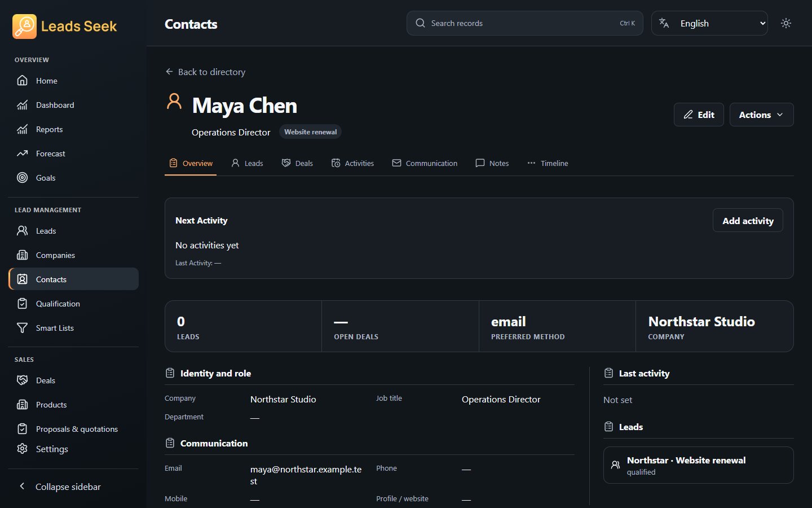812x508 pixels.
Task: Collapse sidebar using the chevron
Action: [22, 486]
